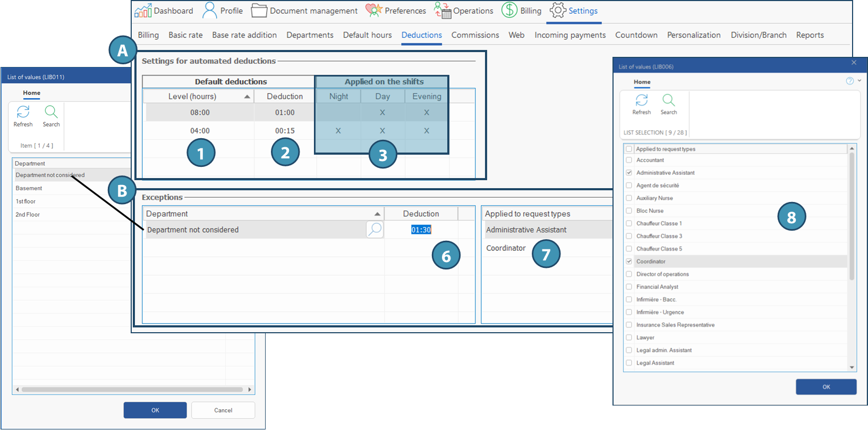Open the Dashboard chart icon

143,11
